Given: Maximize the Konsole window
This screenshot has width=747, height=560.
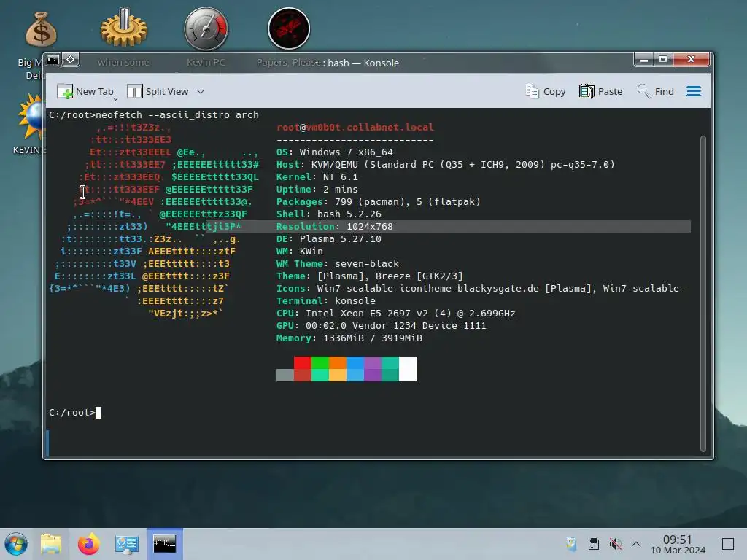Looking at the screenshot, I should tap(662, 60).
